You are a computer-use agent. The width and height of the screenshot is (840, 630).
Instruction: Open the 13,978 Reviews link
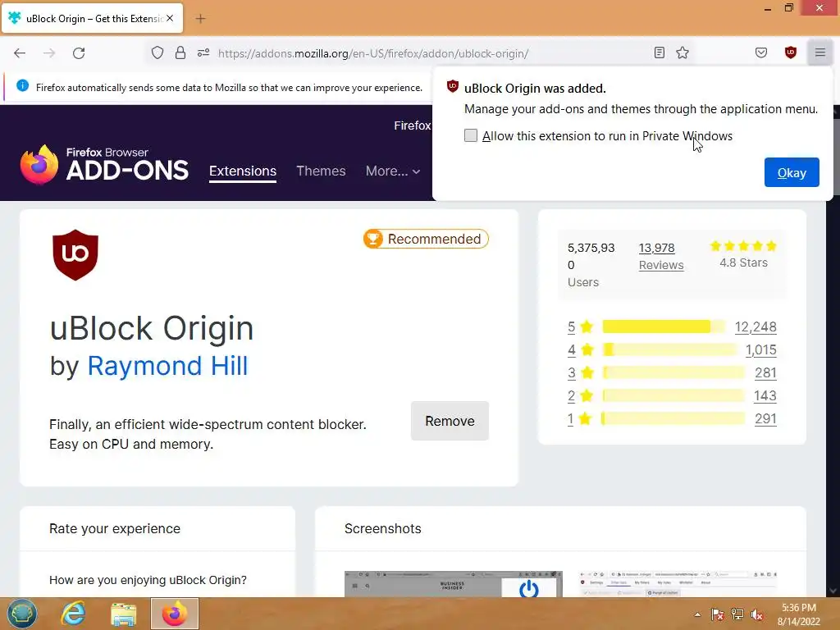[x=661, y=256]
